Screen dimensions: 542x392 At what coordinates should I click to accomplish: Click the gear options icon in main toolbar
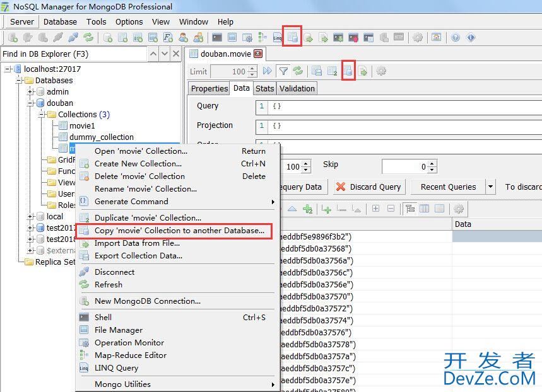pyautogui.click(x=418, y=37)
